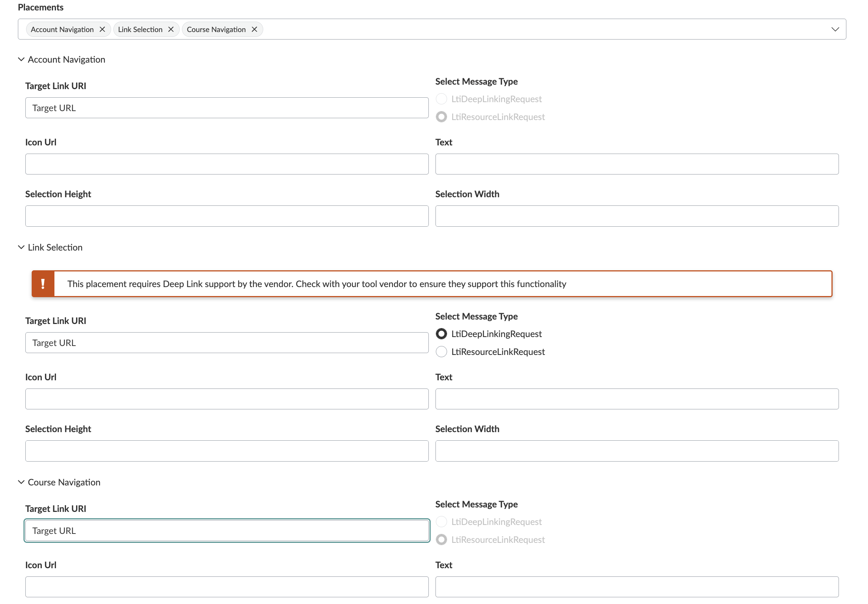Viewport: 868px width, 604px height.
Task: Remove the Course Navigation placement tag
Action: pyautogui.click(x=254, y=29)
